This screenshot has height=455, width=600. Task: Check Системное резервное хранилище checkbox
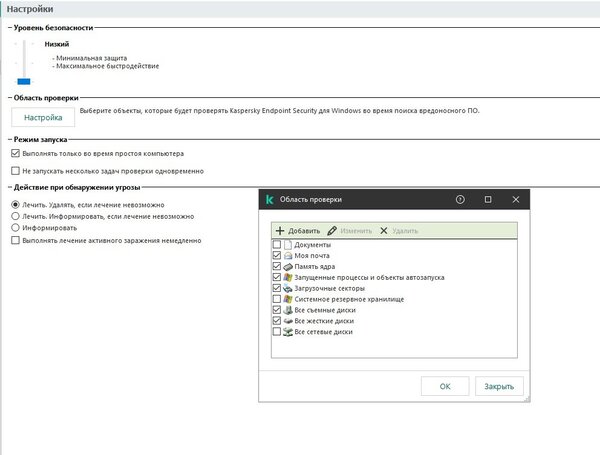tap(277, 298)
